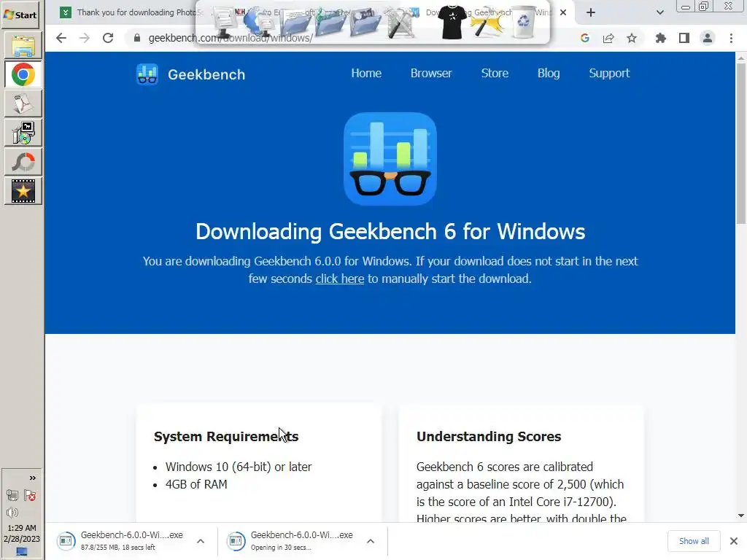Open the file explorer taskbar icon
This screenshot has width=747, height=560.
(23, 46)
